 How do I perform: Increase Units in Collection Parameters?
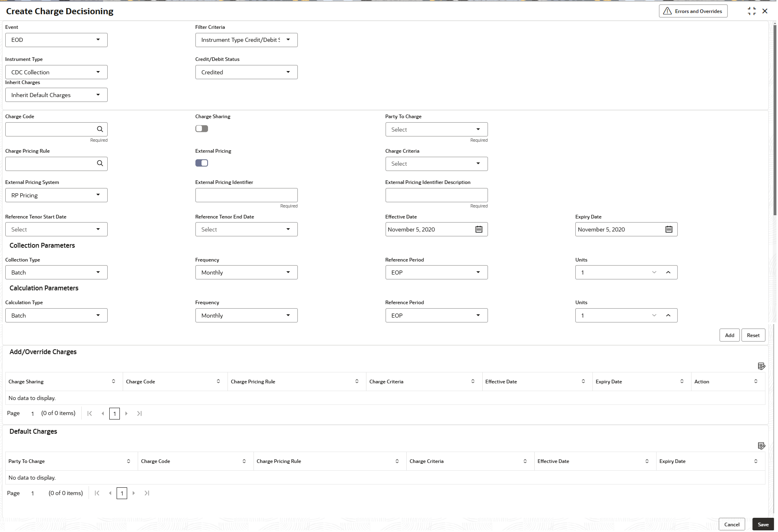point(668,272)
